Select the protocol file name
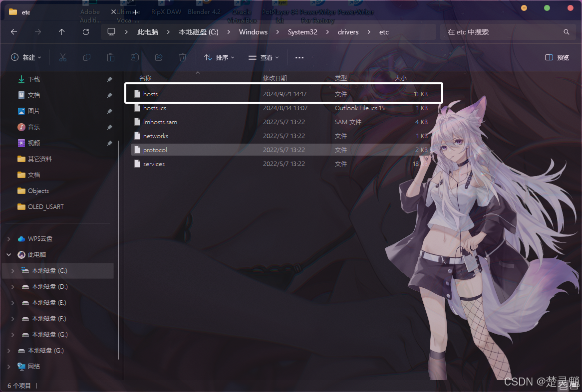582x392 pixels. [x=155, y=150]
